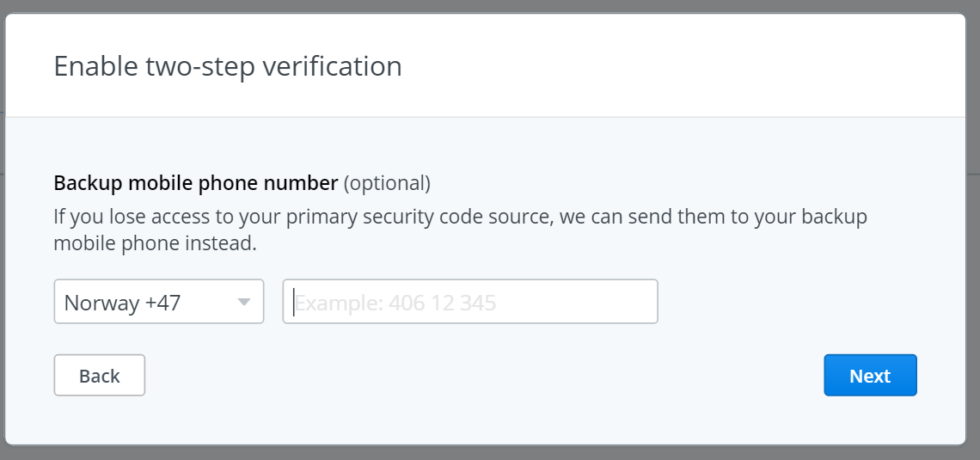Click the Next button

[870, 375]
